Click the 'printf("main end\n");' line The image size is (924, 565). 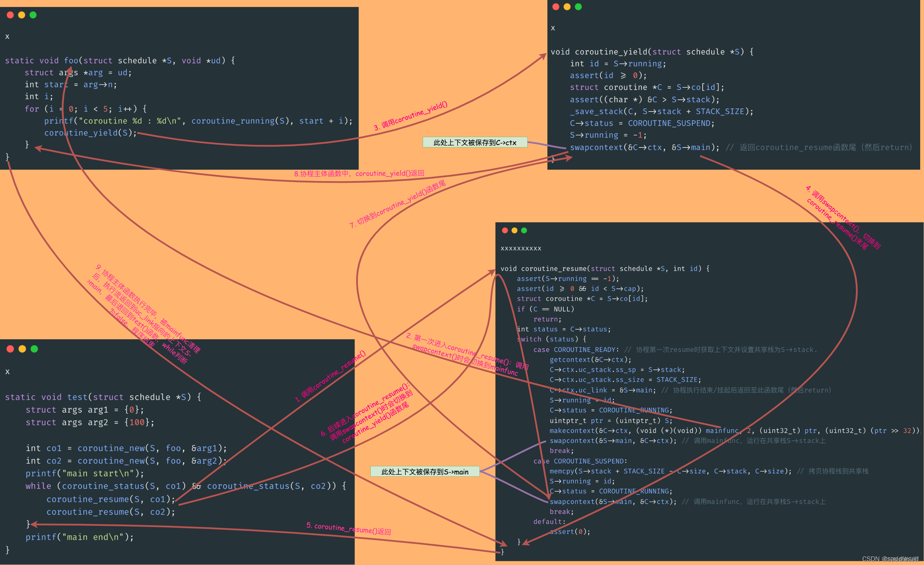coord(79,537)
